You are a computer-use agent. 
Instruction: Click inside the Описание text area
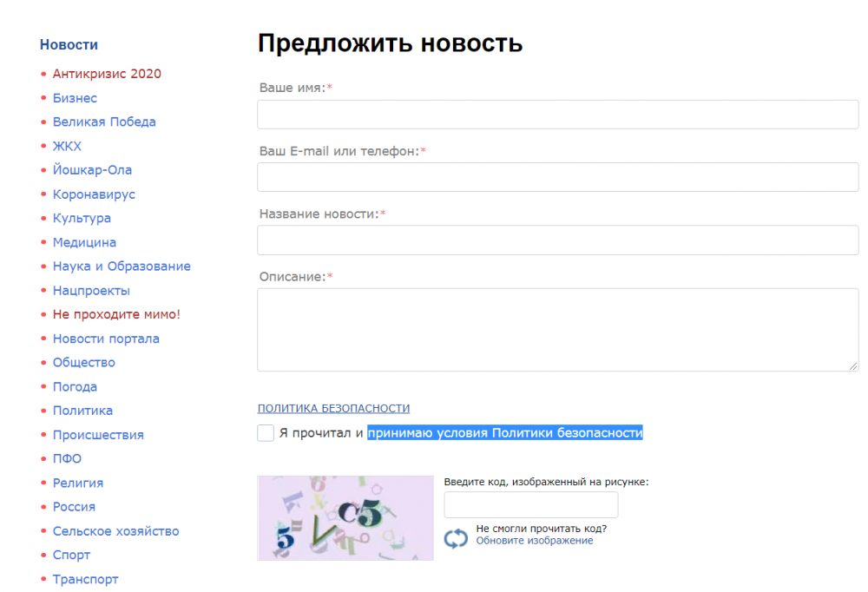[x=557, y=330]
